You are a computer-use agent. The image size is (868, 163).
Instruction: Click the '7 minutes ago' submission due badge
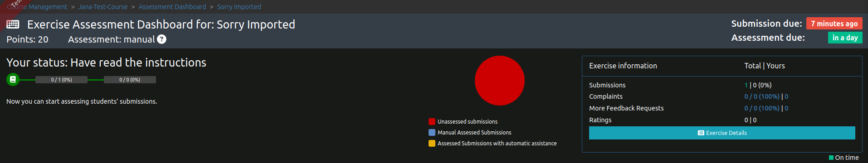(834, 24)
